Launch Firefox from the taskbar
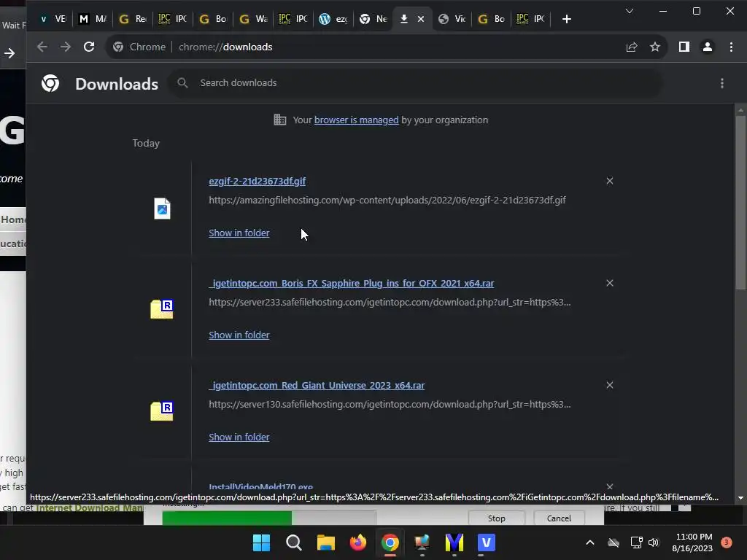 click(x=357, y=542)
